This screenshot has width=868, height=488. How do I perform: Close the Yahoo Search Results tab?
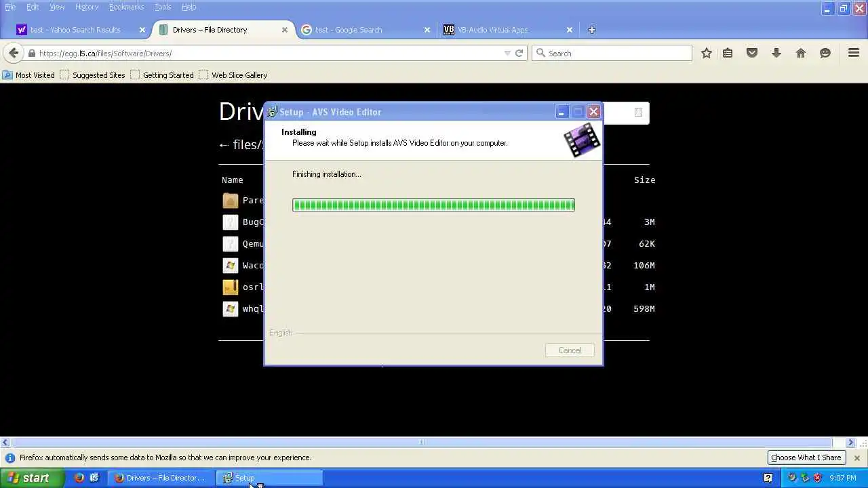[x=142, y=30]
